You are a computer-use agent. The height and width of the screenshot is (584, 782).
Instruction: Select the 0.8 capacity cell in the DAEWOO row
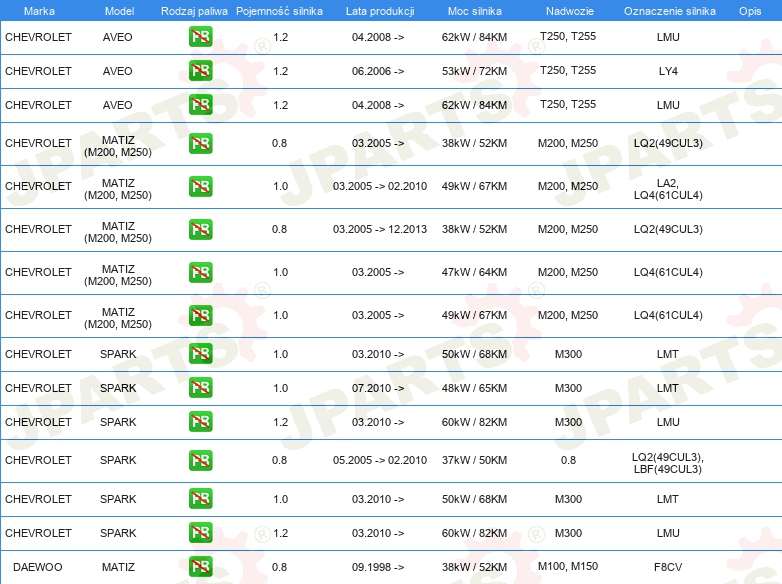click(x=279, y=567)
